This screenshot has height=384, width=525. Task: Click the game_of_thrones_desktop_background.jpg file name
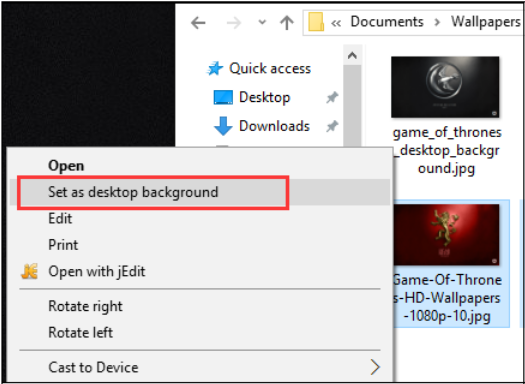pyautogui.click(x=446, y=150)
